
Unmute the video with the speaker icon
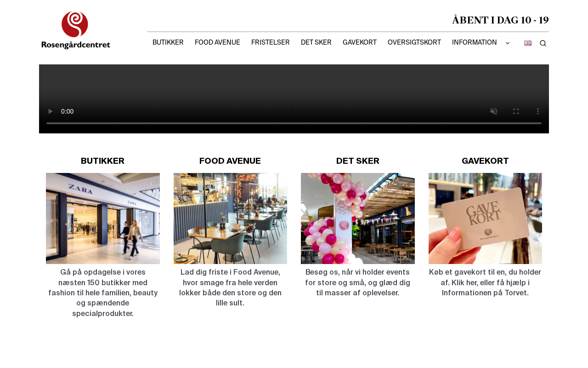pyautogui.click(x=494, y=111)
